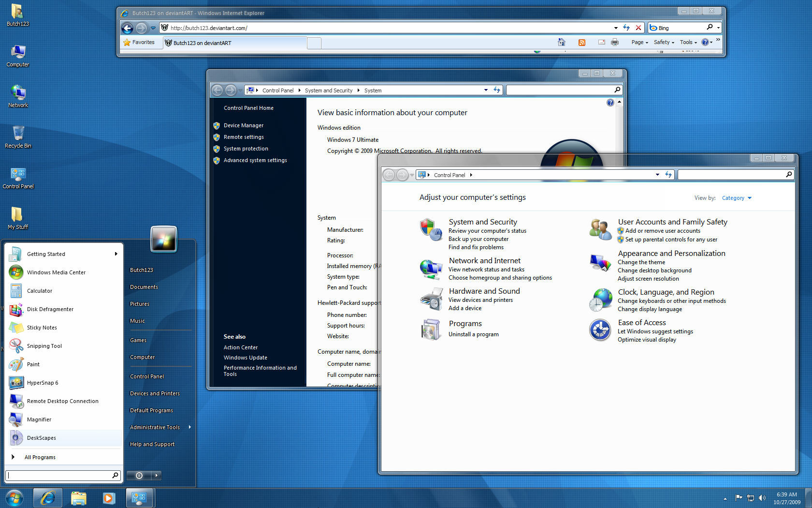This screenshot has height=508, width=812.
Task: Click the Start menu search box
Action: coord(63,475)
